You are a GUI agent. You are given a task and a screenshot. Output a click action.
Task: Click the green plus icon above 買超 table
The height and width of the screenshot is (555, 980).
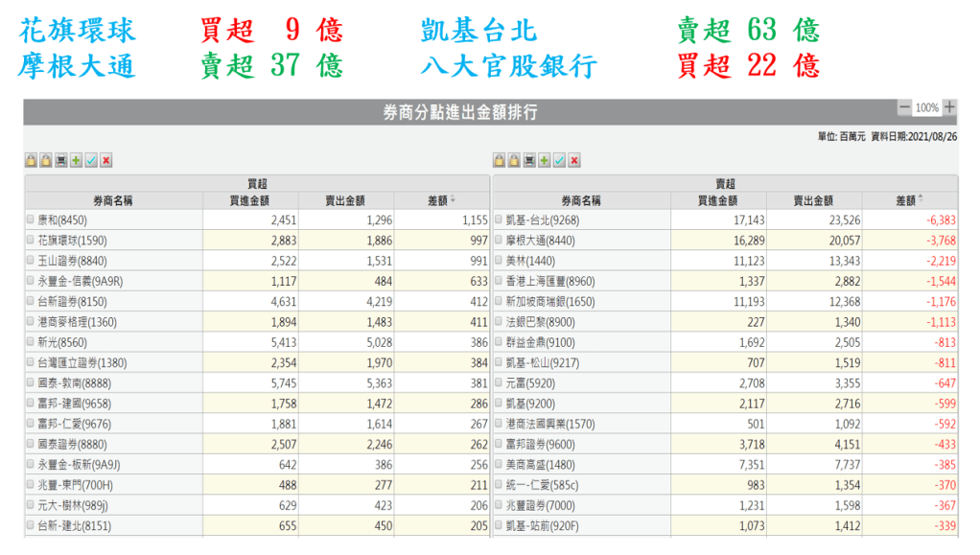[76, 160]
